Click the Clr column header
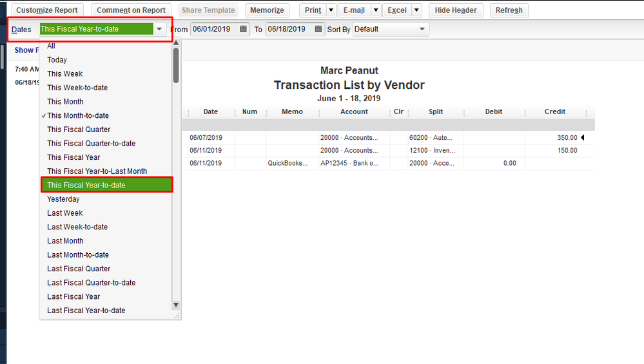 tap(399, 111)
